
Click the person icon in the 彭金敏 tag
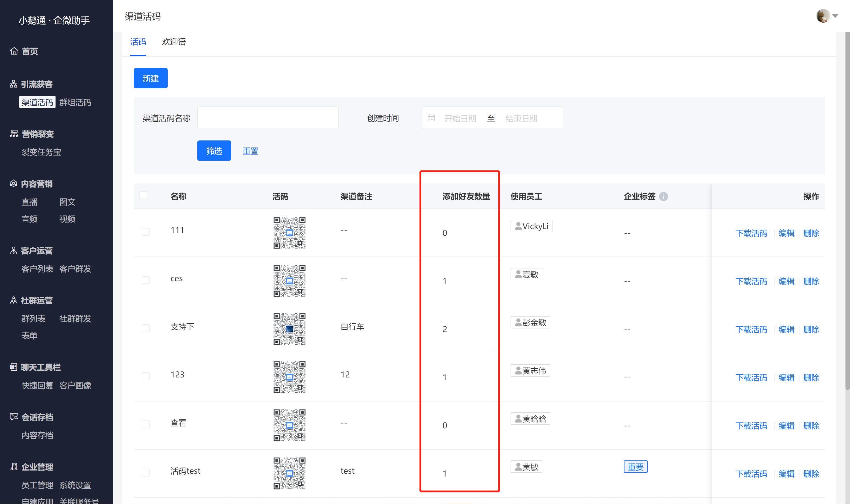(518, 322)
